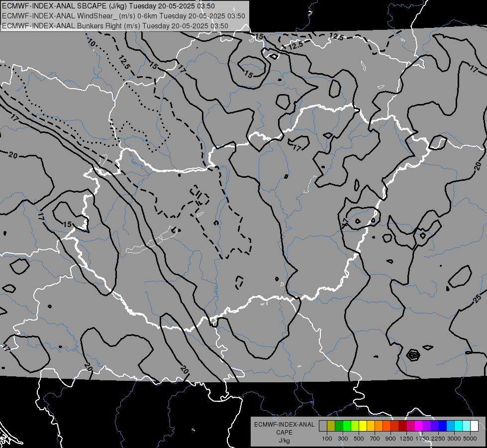The width and height of the screenshot is (487, 448).
Task: Select the 1750 legend value
Action: (x=422, y=439)
